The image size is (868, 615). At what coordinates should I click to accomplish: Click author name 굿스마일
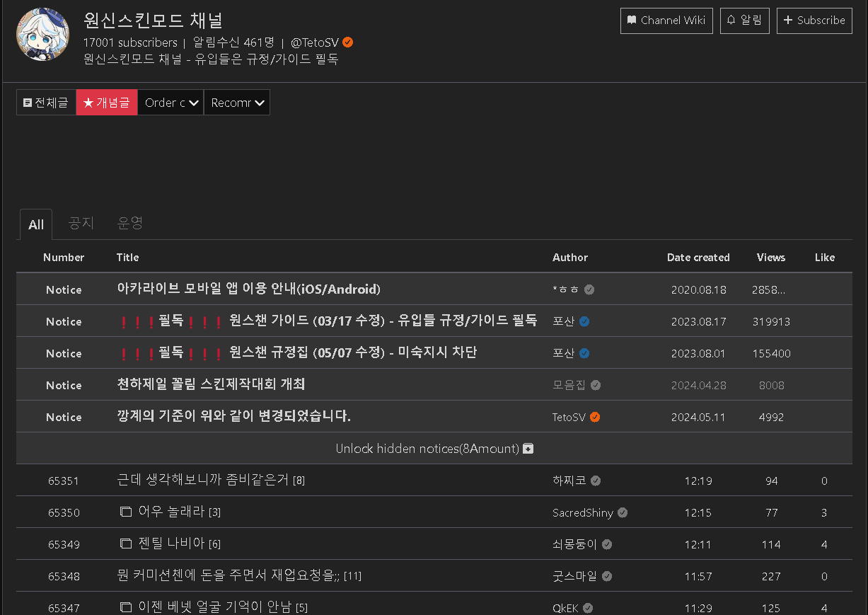click(x=575, y=576)
